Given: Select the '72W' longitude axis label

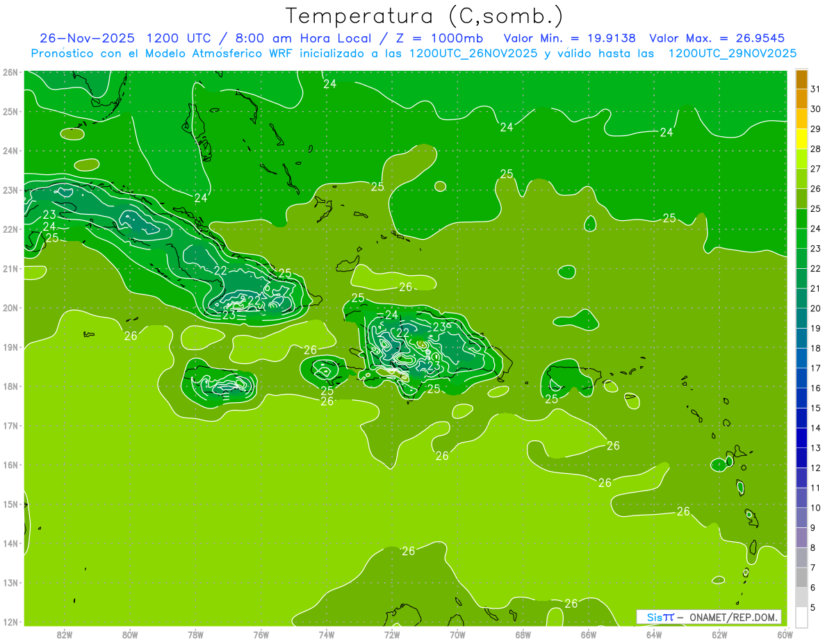Looking at the screenshot, I should pyautogui.click(x=392, y=634).
